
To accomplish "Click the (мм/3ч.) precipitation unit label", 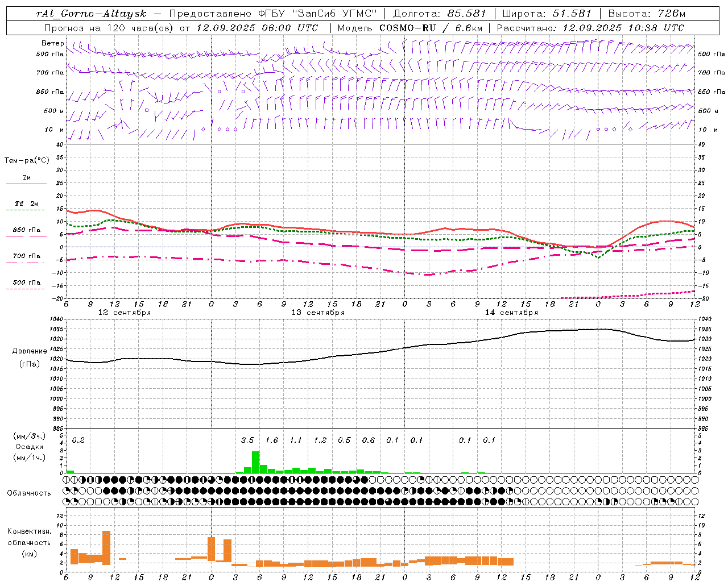I will [29, 436].
